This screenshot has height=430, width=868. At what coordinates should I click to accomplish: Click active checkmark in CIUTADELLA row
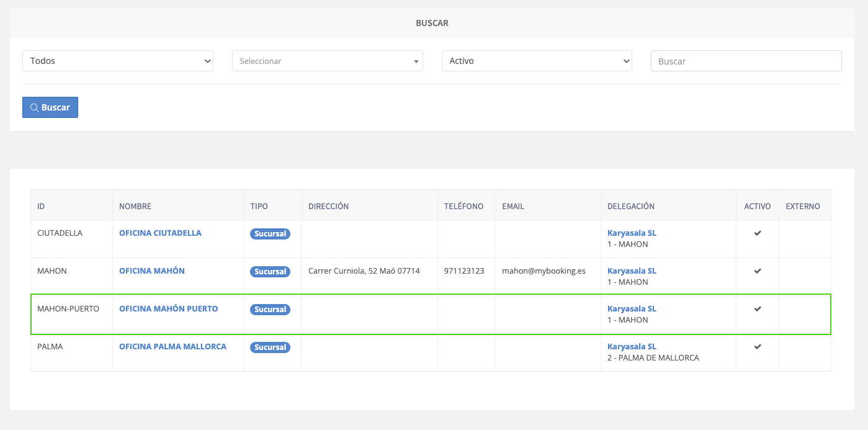tap(758, 233)
